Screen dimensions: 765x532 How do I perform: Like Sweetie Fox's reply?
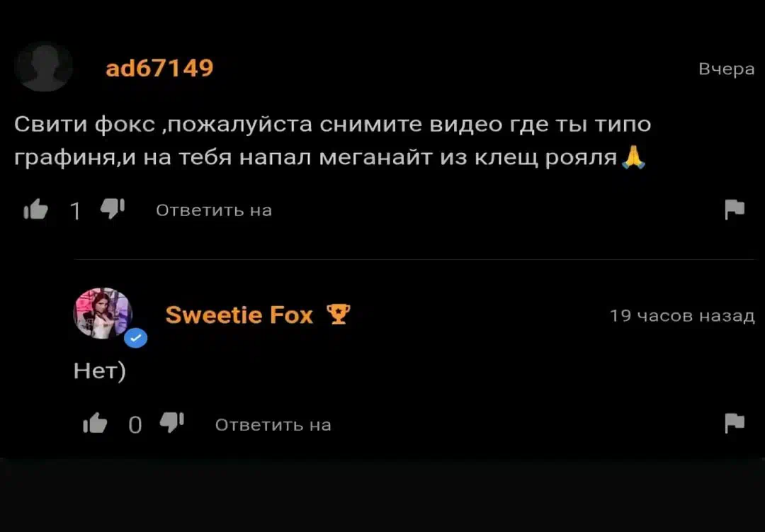click(95, 423)
